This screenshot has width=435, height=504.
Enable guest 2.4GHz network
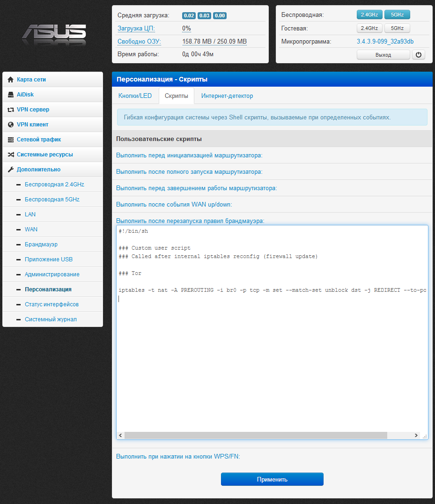pyautogui.click(x=369, y=28)
